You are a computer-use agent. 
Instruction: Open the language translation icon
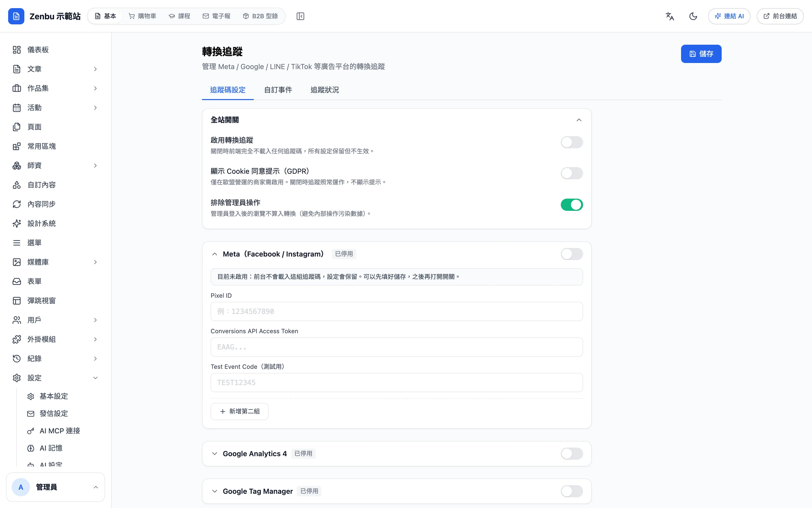tap(670, 16)
